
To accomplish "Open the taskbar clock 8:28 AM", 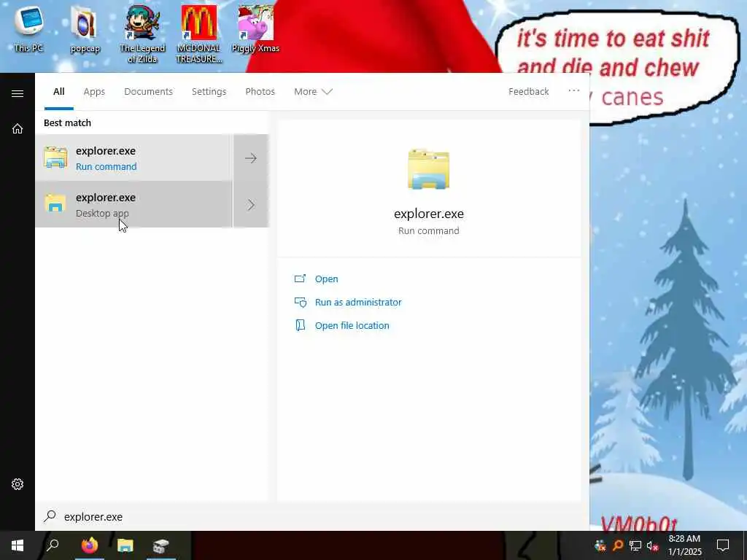I will click(x=684, y=545).
